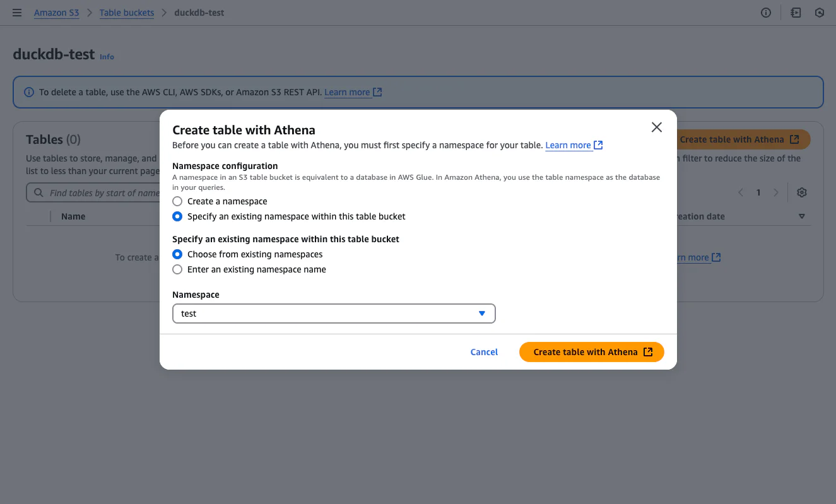The image size is (836, 504).
Task: Open Learn more link in delete-table banner
Action: click(x=347, y=92)
